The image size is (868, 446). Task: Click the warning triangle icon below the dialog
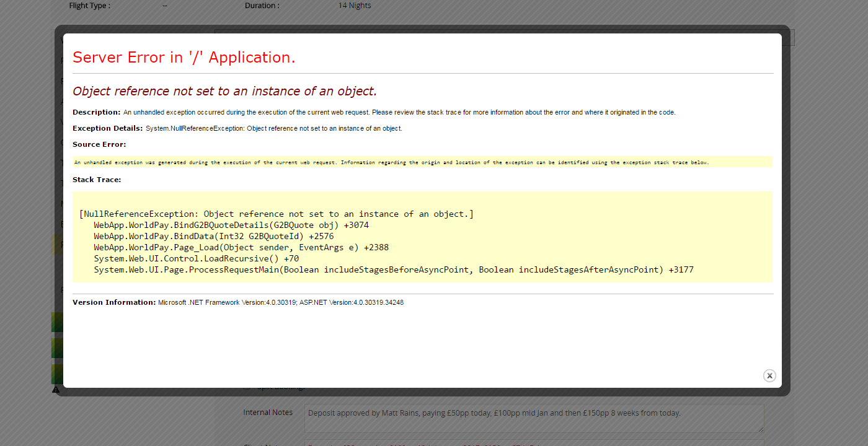[56, 390]
